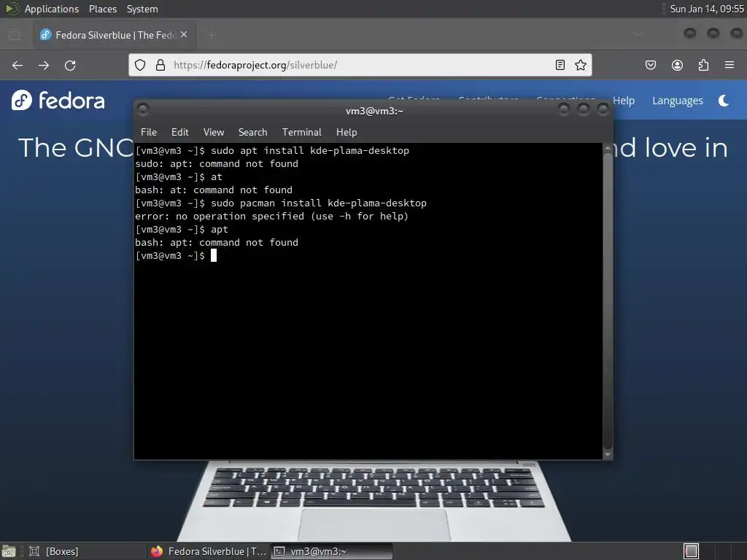Viewport: 747px width, 560px height.
Task: Open Languages menu on Fedora site
Action: coord(678,101)
